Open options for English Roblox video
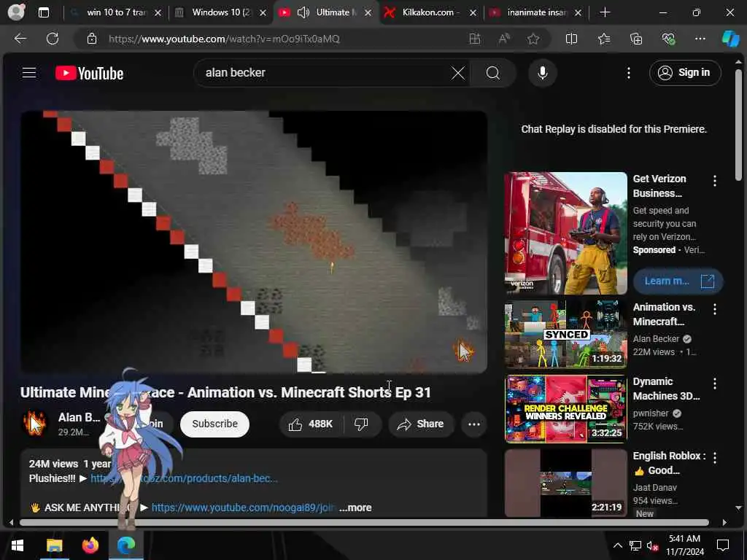This screenshot has width=747, height=560. (715, 458)
